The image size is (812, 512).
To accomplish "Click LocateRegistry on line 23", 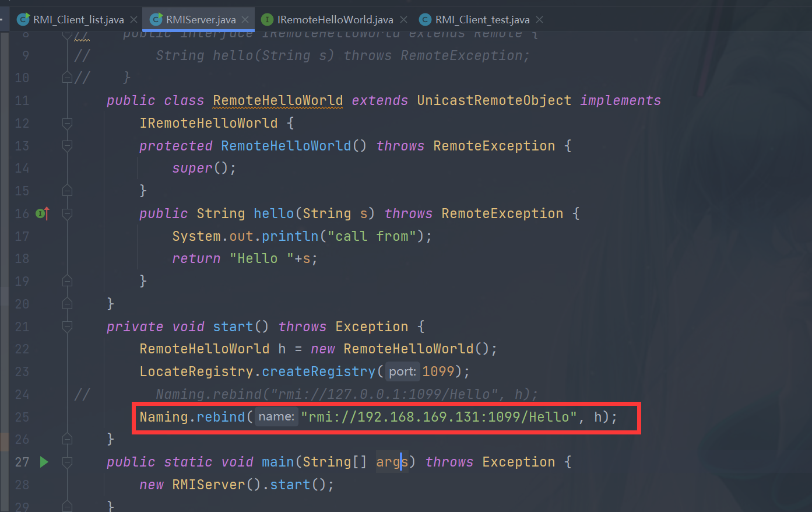I will [196, 371].
